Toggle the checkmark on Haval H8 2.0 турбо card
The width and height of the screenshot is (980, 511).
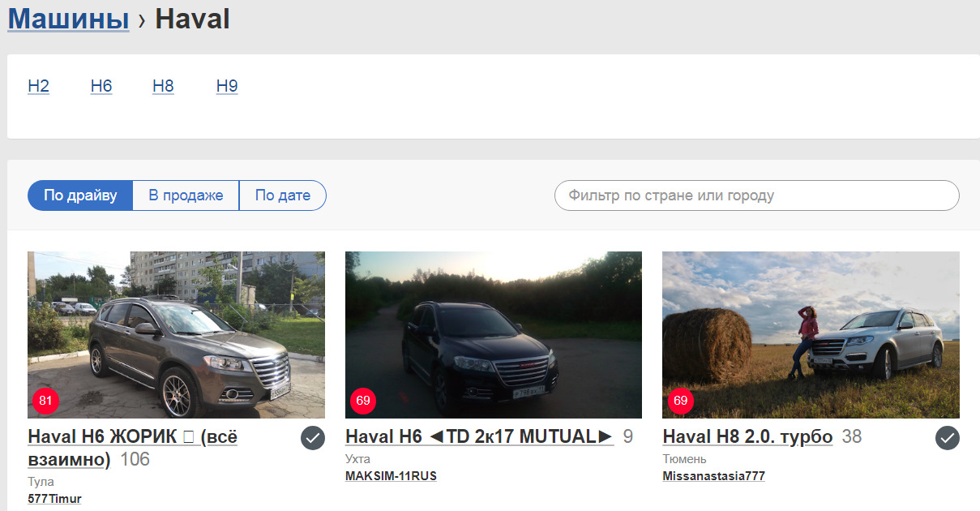(947, 438)
